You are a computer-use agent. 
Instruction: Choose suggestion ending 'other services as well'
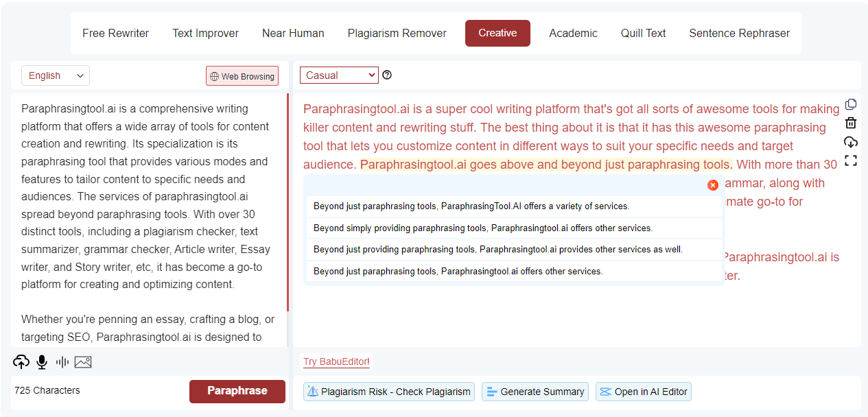tap(514, 250)
